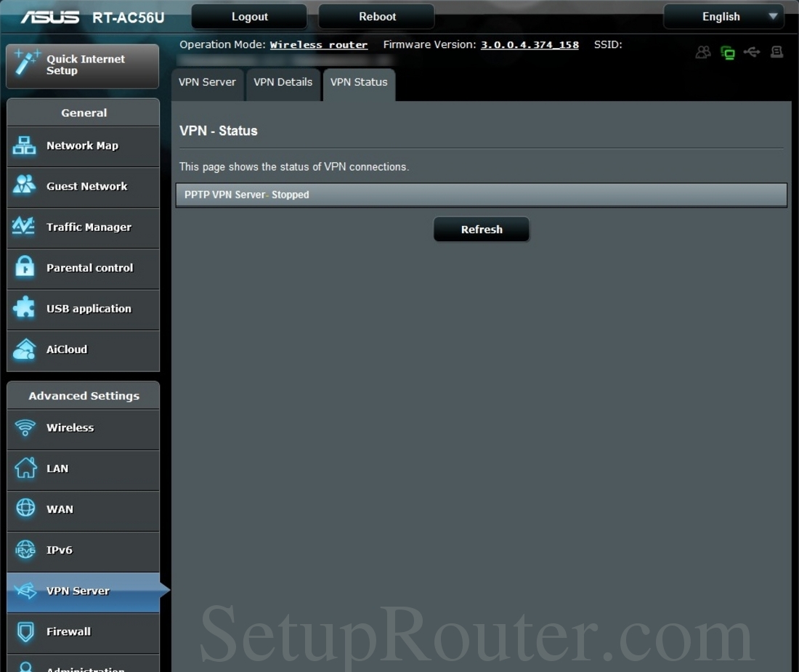The height and width of the screenshot is (672, 799).
Task: Open the Guest Network page
Action: (83, 187)
